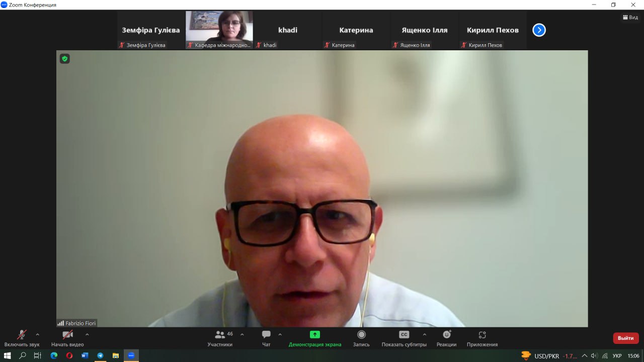
Task: Expand arrow next to Показать субтитры
Action: tap(424, 334)
